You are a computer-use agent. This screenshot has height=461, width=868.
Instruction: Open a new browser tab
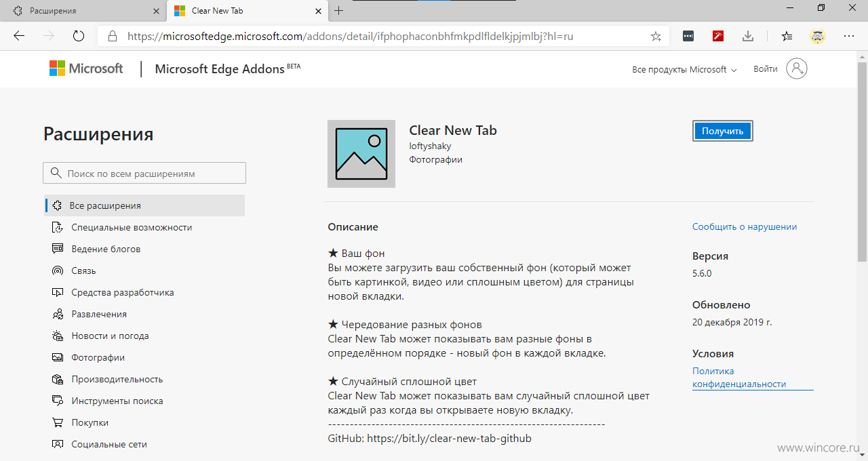(339, 10)
